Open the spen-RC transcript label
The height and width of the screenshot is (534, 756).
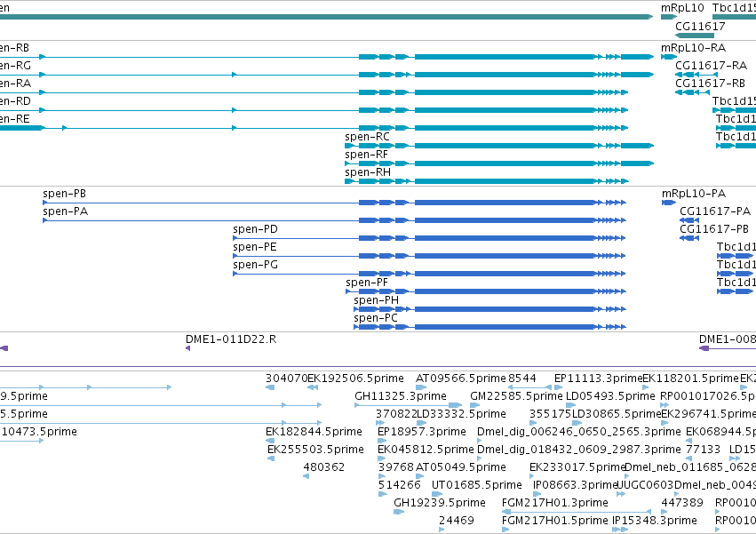click(367, 137)
